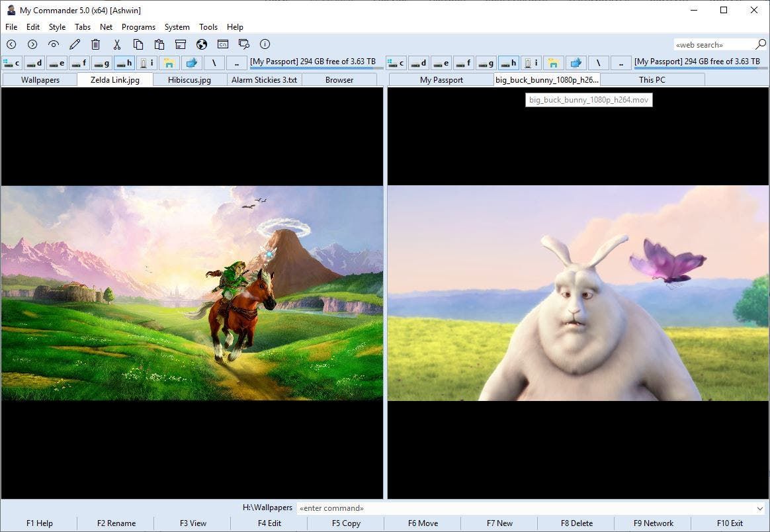The image size is (770, 532).
Task: Switch to the Hibiscus.jpg tab
Action: (x=190, y=79)
